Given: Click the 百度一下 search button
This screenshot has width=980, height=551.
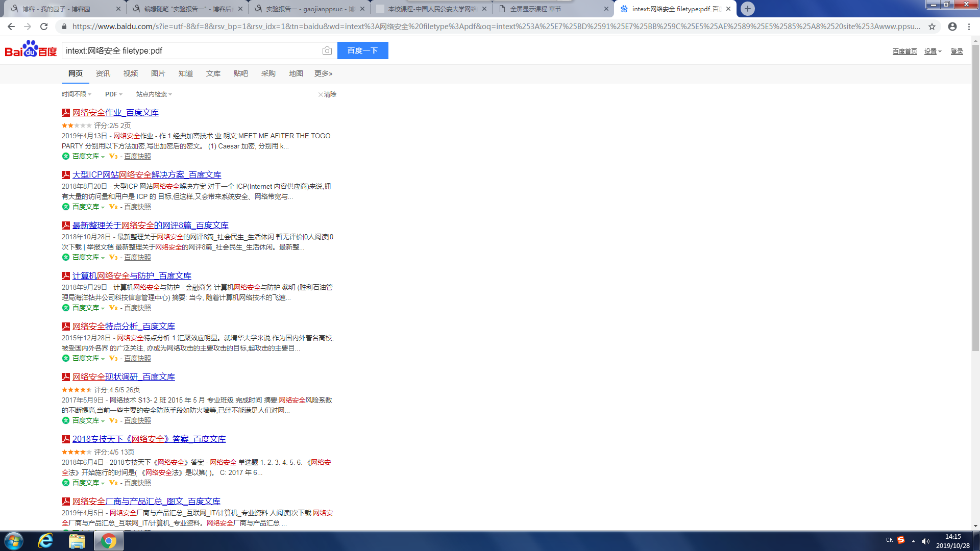Looking at the screenshot, I should 362,51.
